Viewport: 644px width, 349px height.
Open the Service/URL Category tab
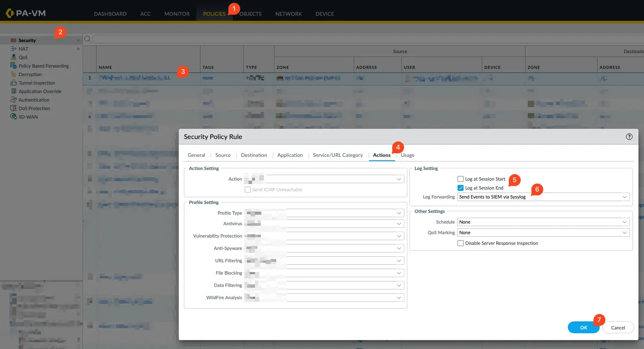tap(338, 155)
